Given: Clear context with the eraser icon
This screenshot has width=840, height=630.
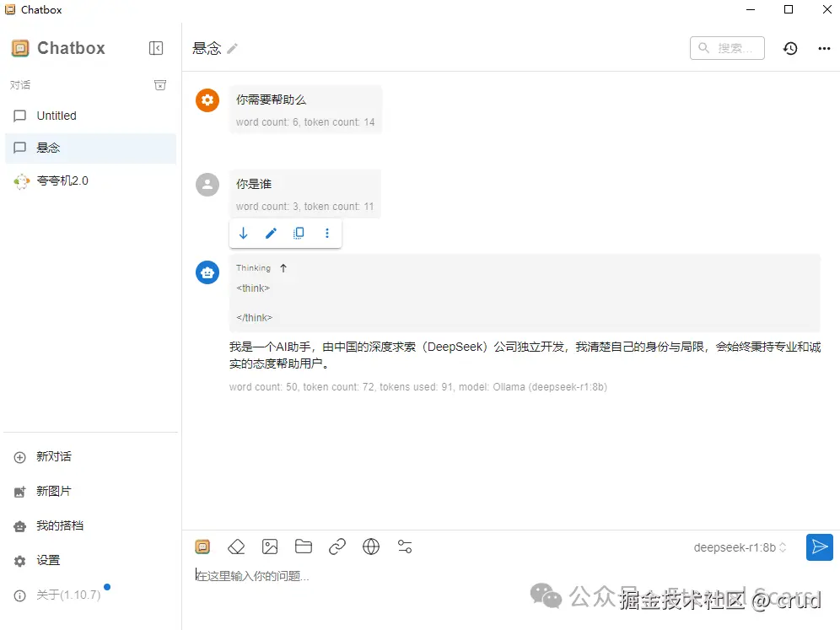Looking at the screenshot, I should (x=236, y=547).
